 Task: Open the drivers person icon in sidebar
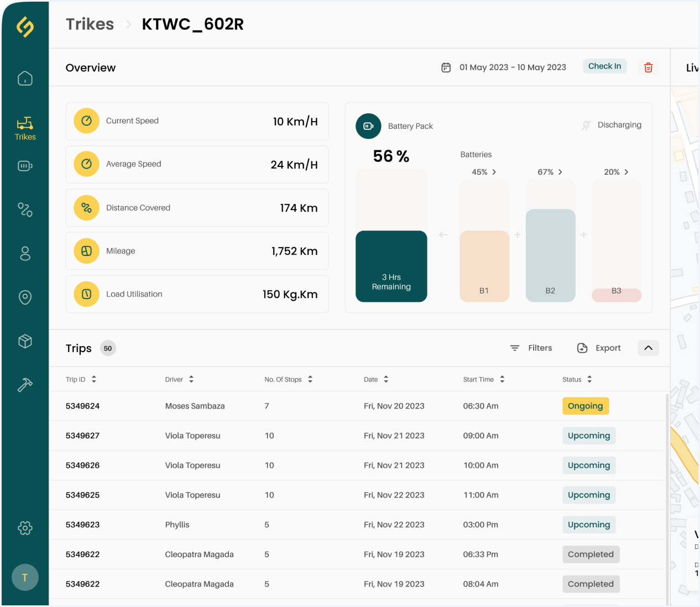tap(25, 254)
